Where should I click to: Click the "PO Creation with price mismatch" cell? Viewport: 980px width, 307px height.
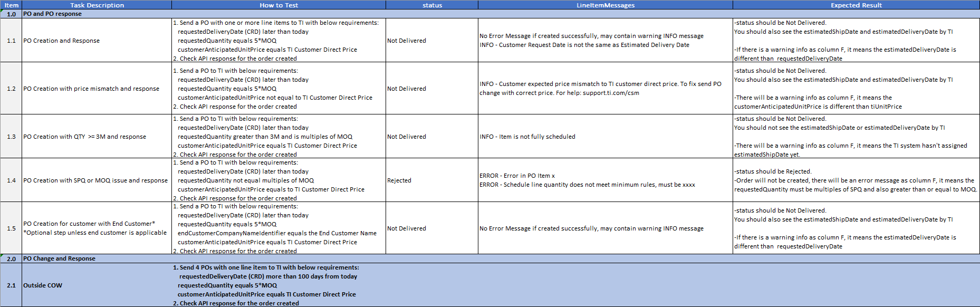click(x=91, y=89)
